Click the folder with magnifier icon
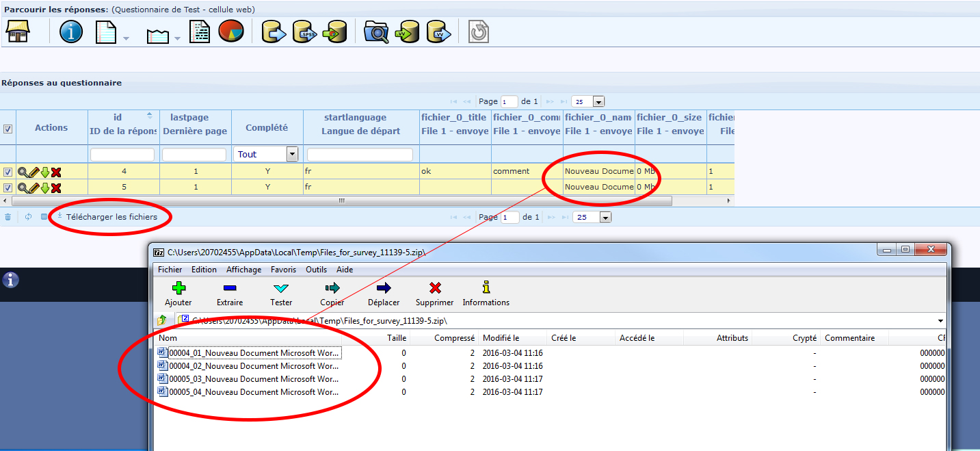This screenshot has width=980, height=451. pos(376,31)
